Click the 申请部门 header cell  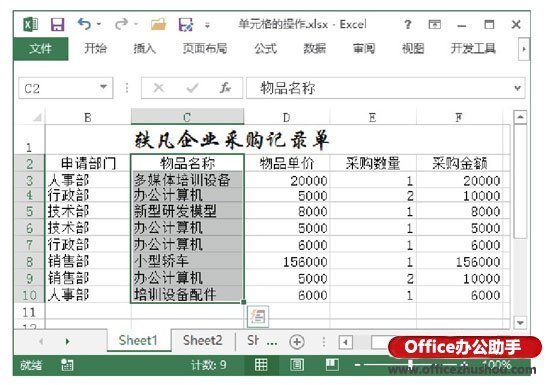tap(88, 163)
